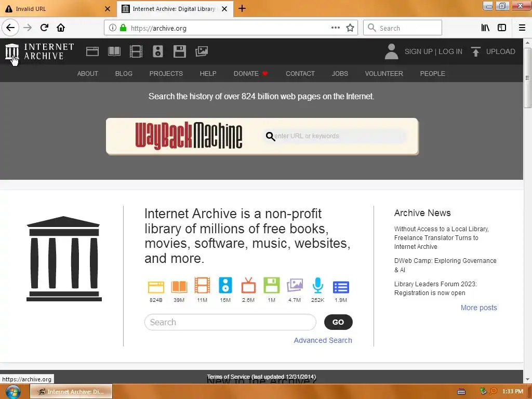Focus the Wayback Machine URL field
Image resolution: width=532 pixels, height=399 pixels.
pos(334,136)
